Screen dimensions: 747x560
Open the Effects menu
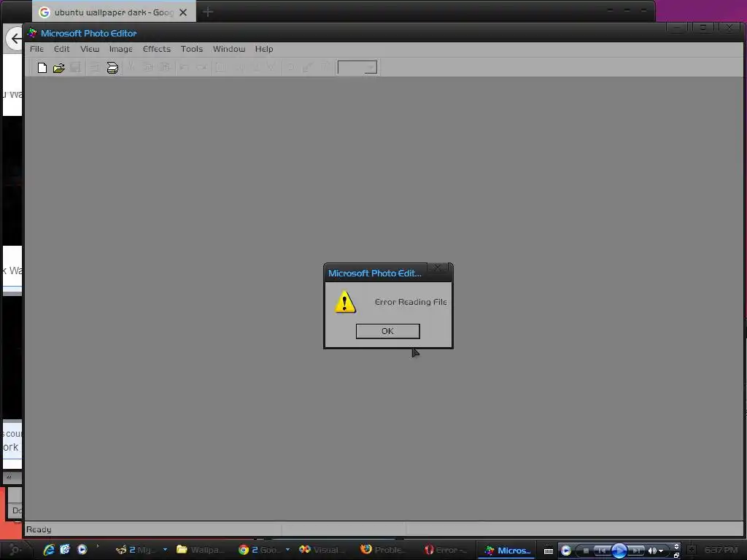157,49
